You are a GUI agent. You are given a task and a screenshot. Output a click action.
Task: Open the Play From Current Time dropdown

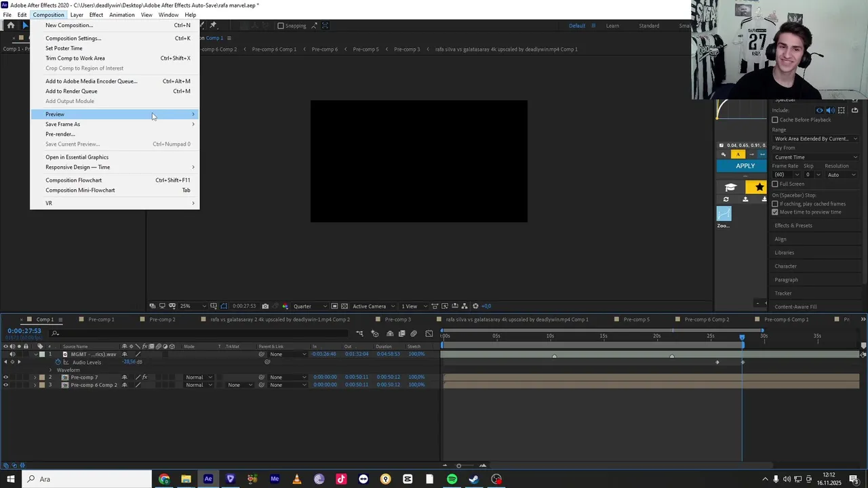pos(815,157)
